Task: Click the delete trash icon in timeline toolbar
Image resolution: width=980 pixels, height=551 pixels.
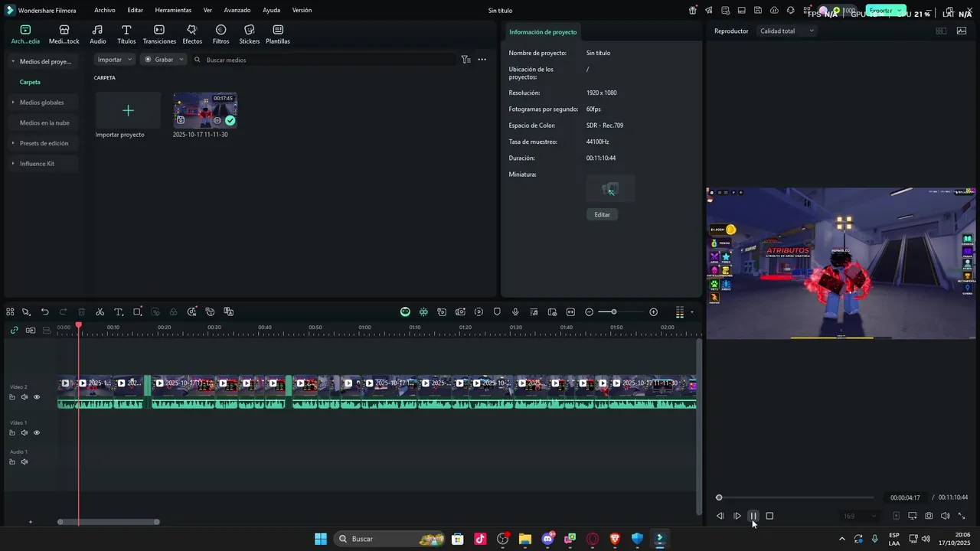Action: point(81,311)
